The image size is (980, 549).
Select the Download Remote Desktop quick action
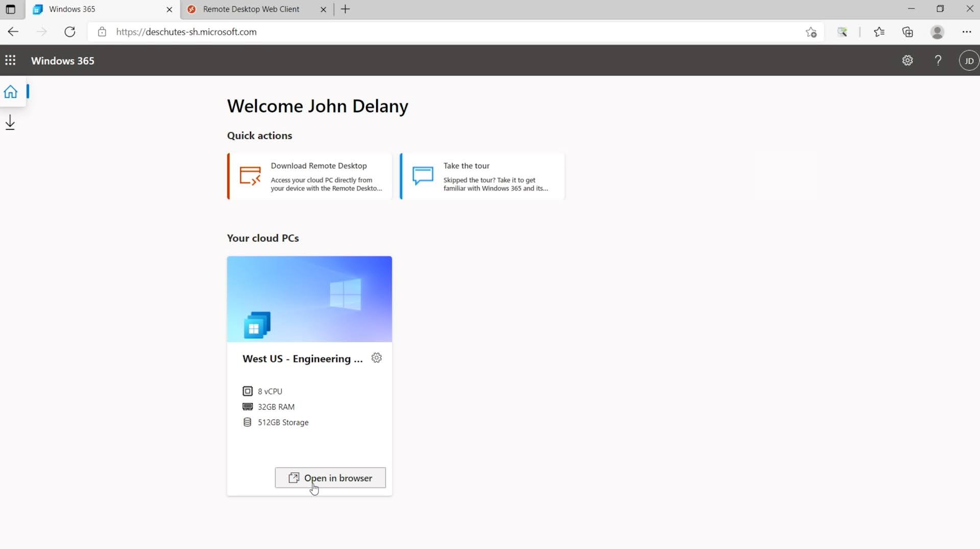[x=310, y=177]
